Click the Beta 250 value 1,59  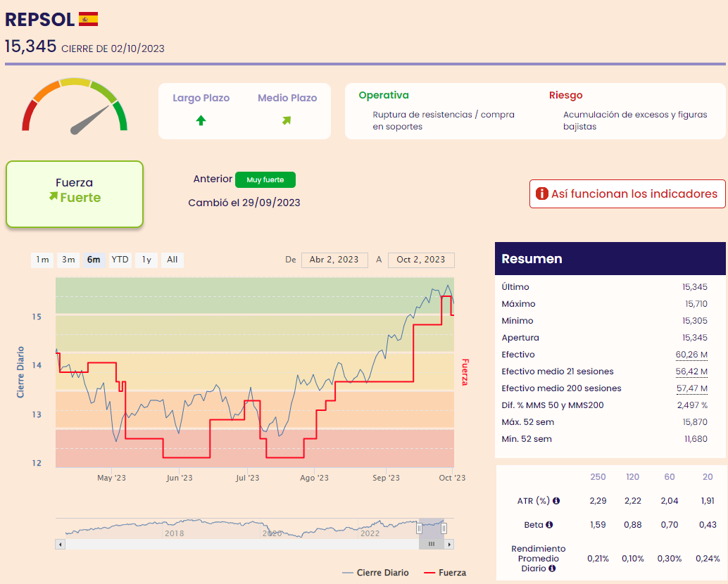pyautogui.click(x=598, y=525)
